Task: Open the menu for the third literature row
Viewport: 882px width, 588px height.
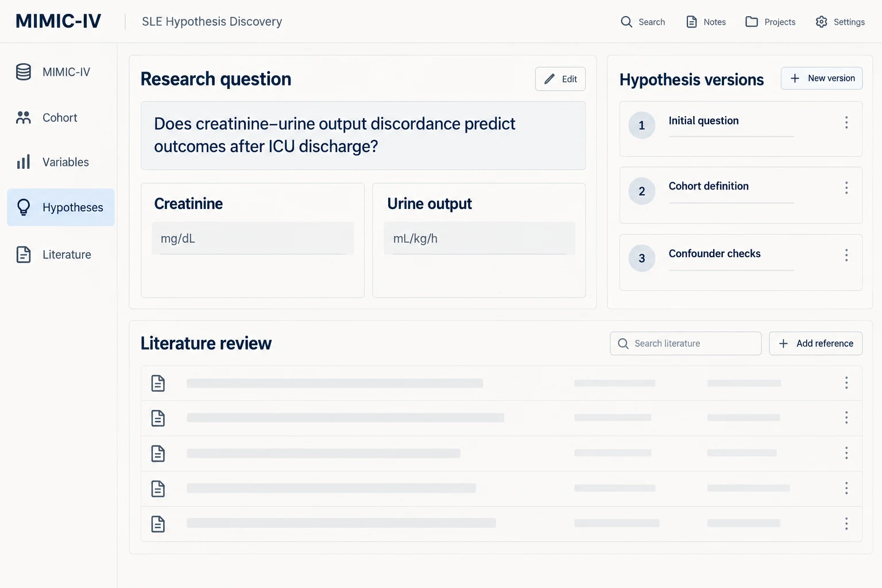Action: (x=846, y=453)
